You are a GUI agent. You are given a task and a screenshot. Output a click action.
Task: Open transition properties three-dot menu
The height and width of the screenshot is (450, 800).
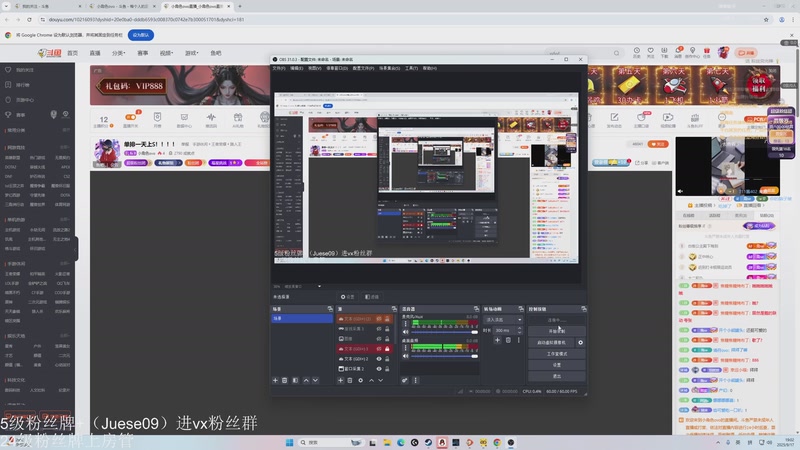click(519, 340)
